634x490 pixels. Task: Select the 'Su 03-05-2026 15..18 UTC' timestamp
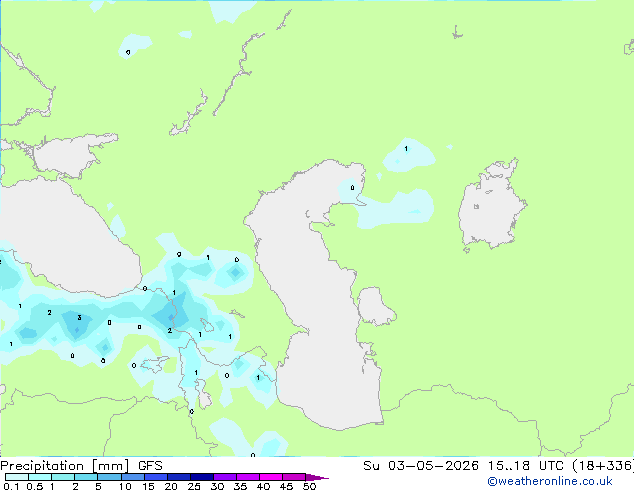tap(463, 466)
